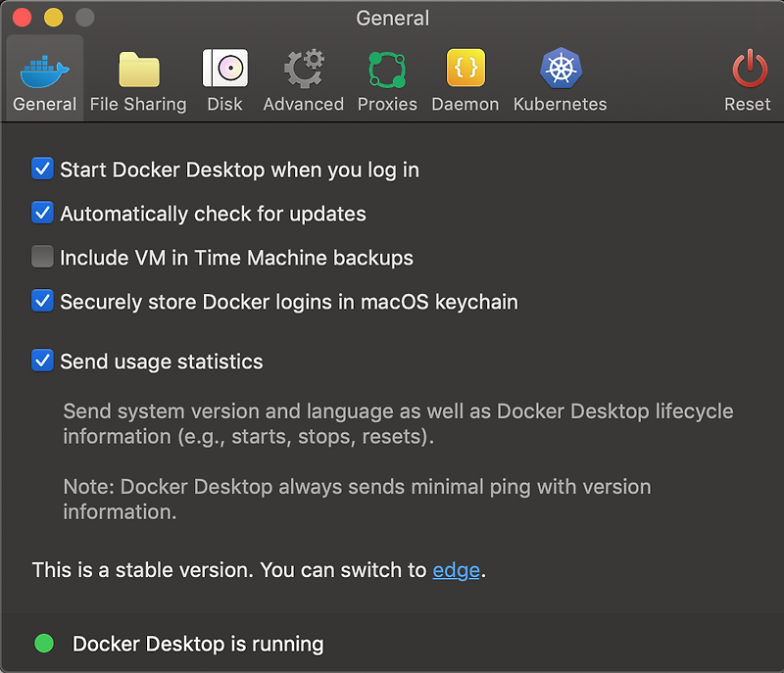Click the red Reset power icon
784x673 pixels.
click(747, 71)
